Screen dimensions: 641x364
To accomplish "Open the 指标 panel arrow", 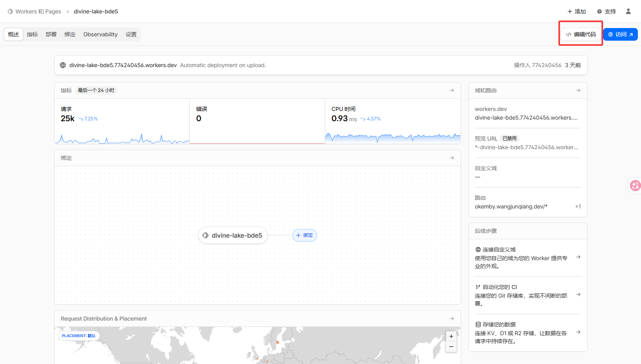I will (x=452, y=90).
